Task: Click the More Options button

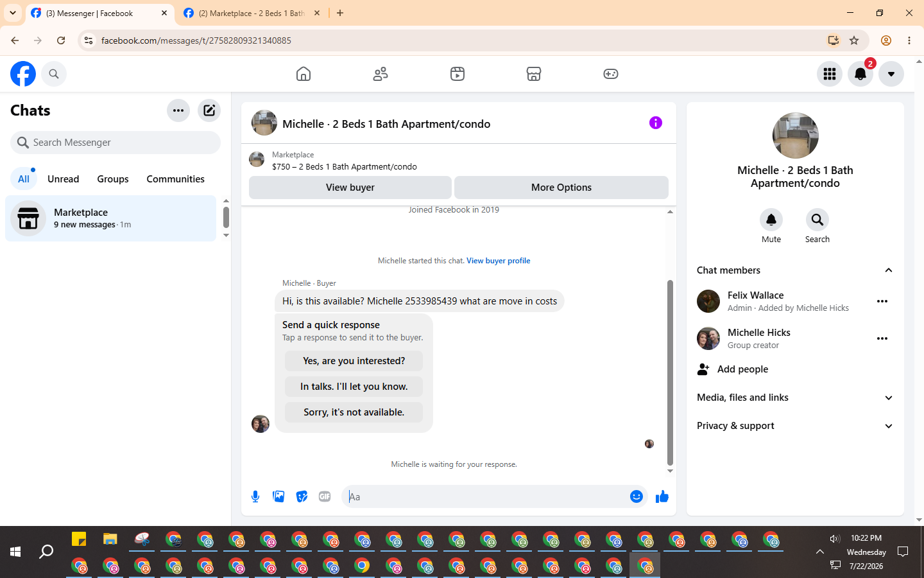Action: [x=561, y=188]
